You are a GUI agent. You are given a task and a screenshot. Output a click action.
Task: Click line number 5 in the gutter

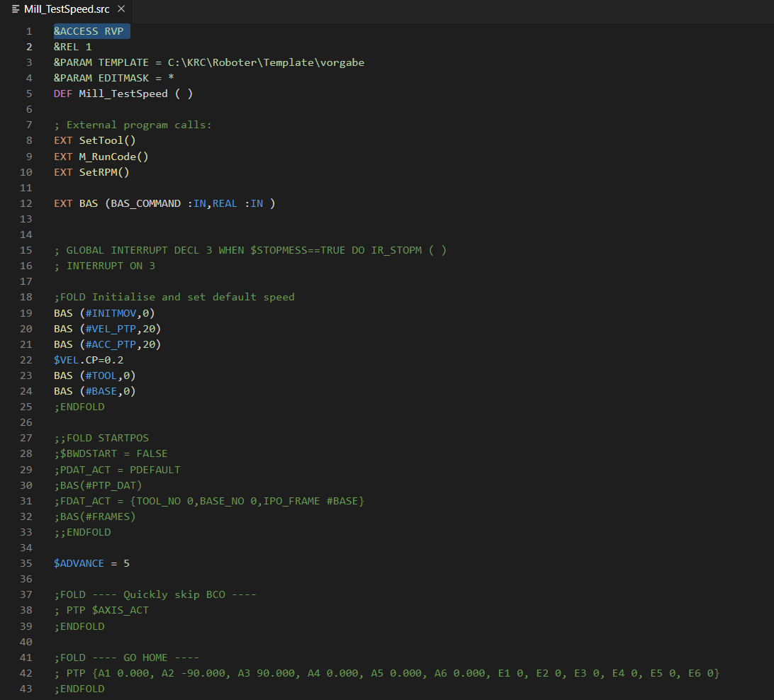[x=29, y=94]
